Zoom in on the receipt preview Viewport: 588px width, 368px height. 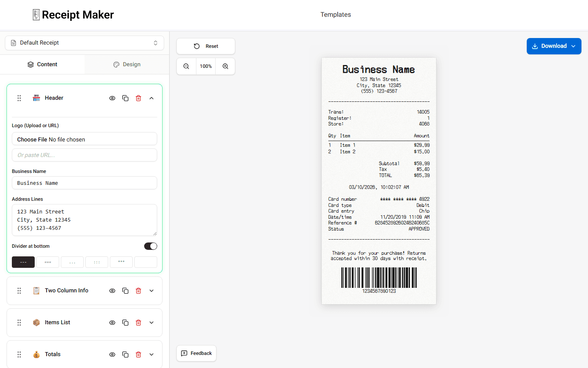[225, 66]
